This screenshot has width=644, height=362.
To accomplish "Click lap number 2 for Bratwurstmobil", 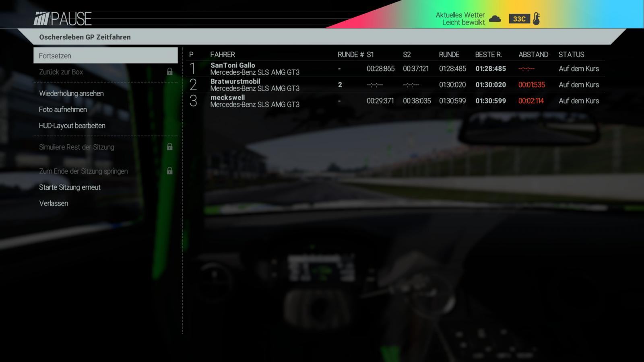I will point(340,85).
